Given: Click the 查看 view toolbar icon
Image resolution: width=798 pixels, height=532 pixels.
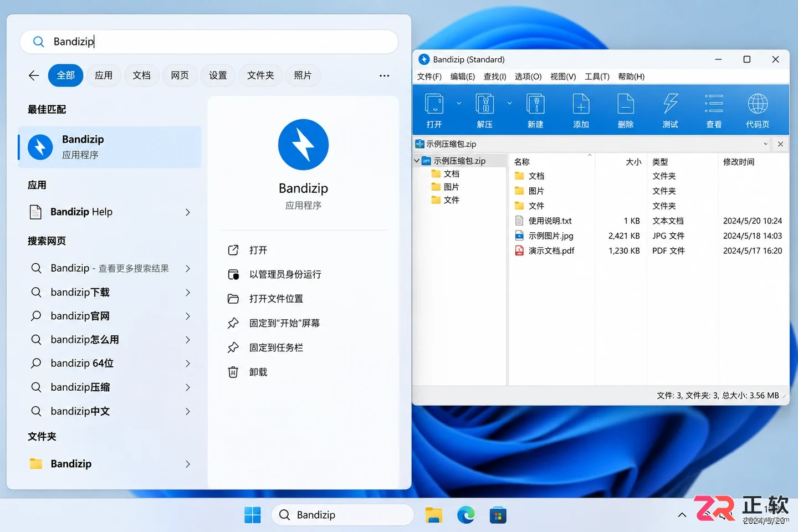Looking at the screenshot, I should click(714, 104).
